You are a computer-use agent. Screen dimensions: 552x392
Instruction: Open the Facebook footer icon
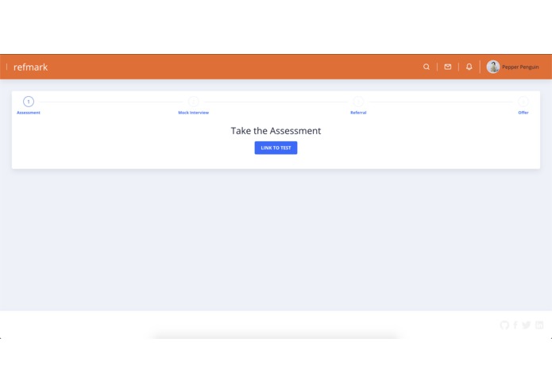click(x=515, y=325)
